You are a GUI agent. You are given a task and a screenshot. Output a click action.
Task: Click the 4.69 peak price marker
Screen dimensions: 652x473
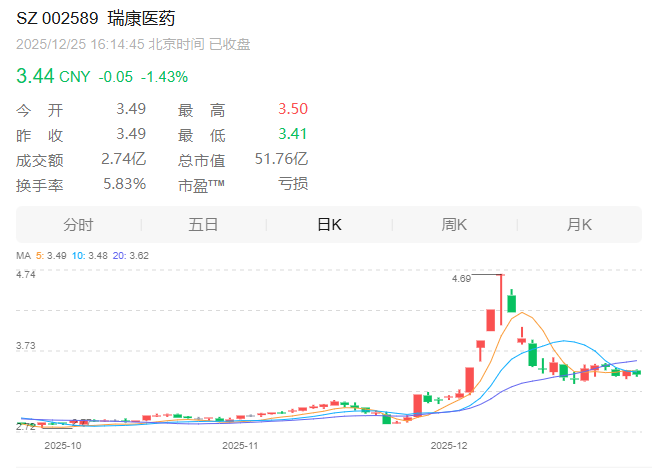click(461, 279)
